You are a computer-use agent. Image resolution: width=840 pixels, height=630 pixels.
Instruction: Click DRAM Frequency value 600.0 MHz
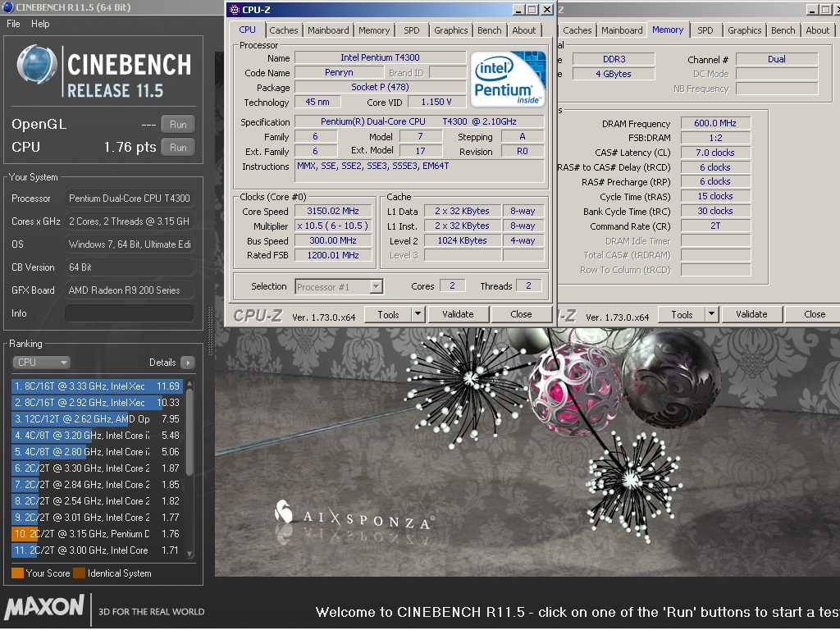click(x=715, y=123)
